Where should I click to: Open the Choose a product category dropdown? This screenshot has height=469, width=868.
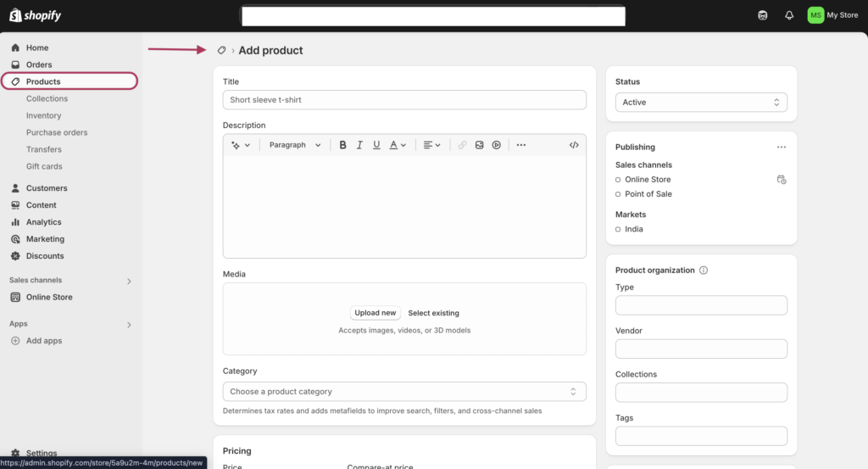point(404,392)
